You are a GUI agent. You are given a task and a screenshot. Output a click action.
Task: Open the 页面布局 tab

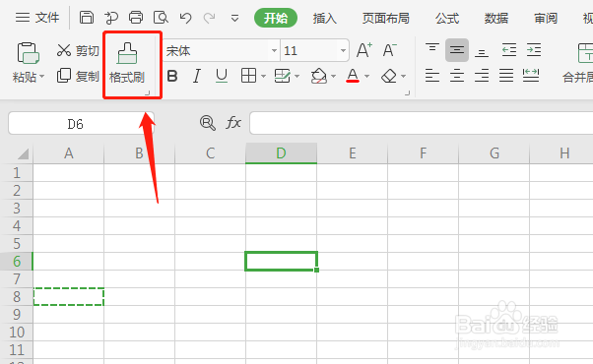(386, 18)
